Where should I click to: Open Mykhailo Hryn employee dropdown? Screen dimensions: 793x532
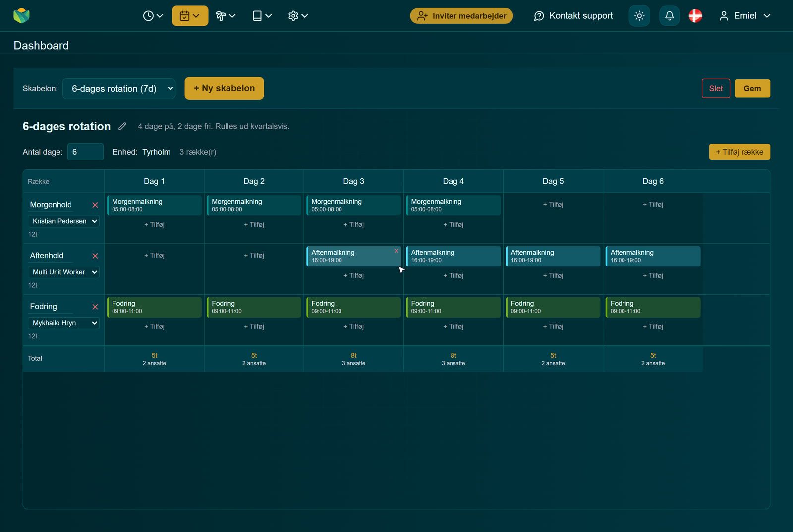pos(63,323)
